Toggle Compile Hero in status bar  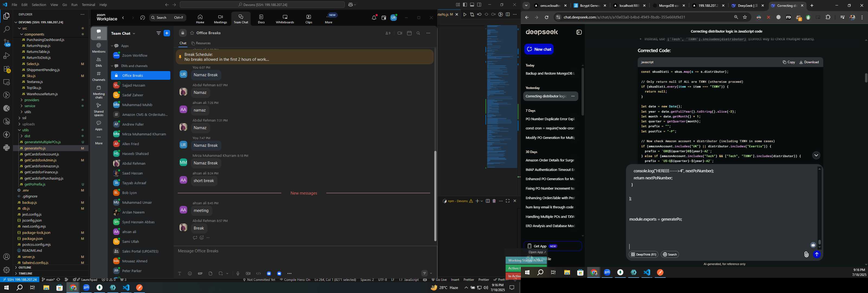coord(295,280)
